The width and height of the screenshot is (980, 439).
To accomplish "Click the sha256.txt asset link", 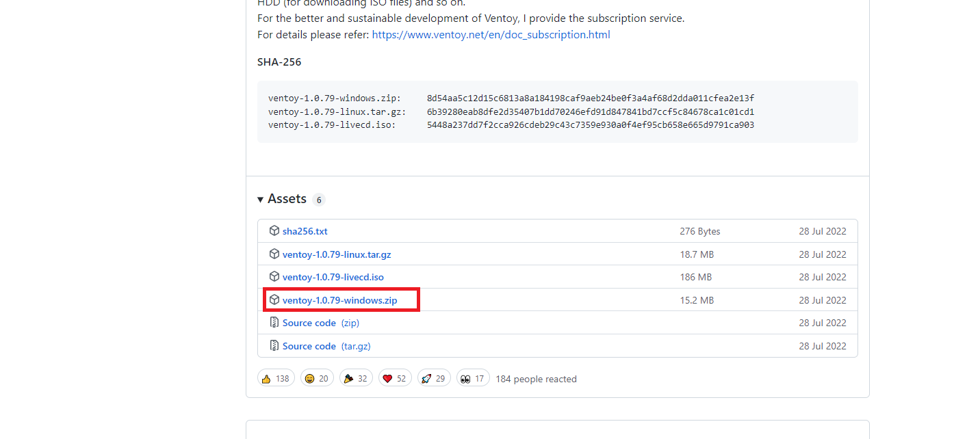I will [x=305, y=231].
